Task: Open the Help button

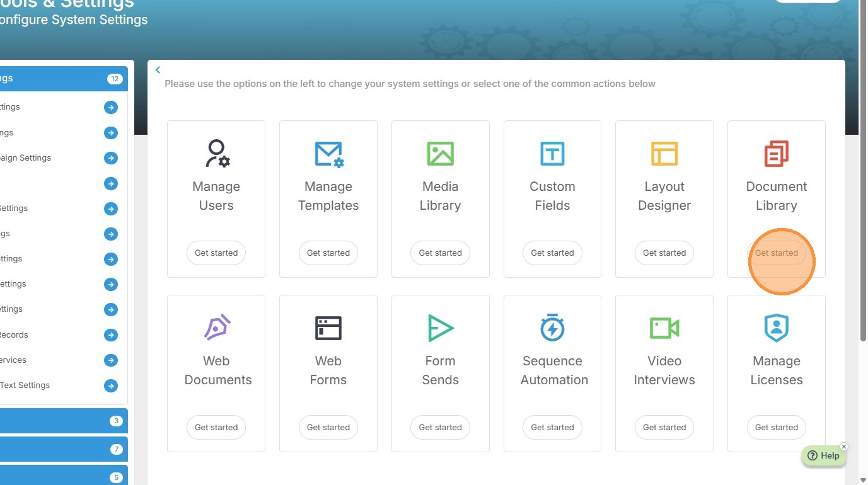Action: 823,456
